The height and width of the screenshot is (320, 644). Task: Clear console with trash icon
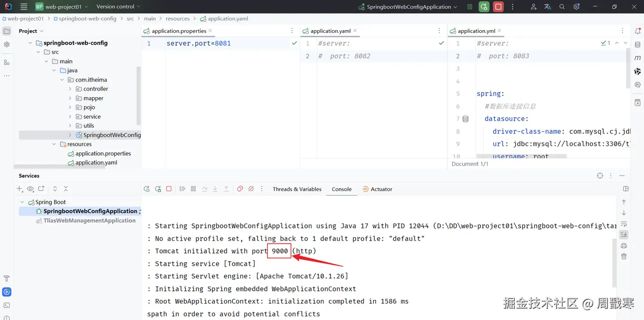tap(624, 257)
